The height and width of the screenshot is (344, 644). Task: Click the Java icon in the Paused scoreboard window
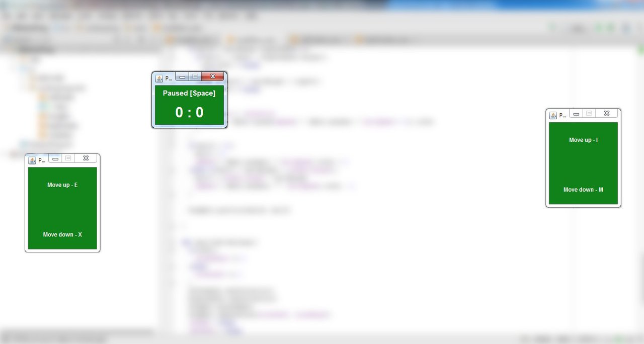(159, 78)
